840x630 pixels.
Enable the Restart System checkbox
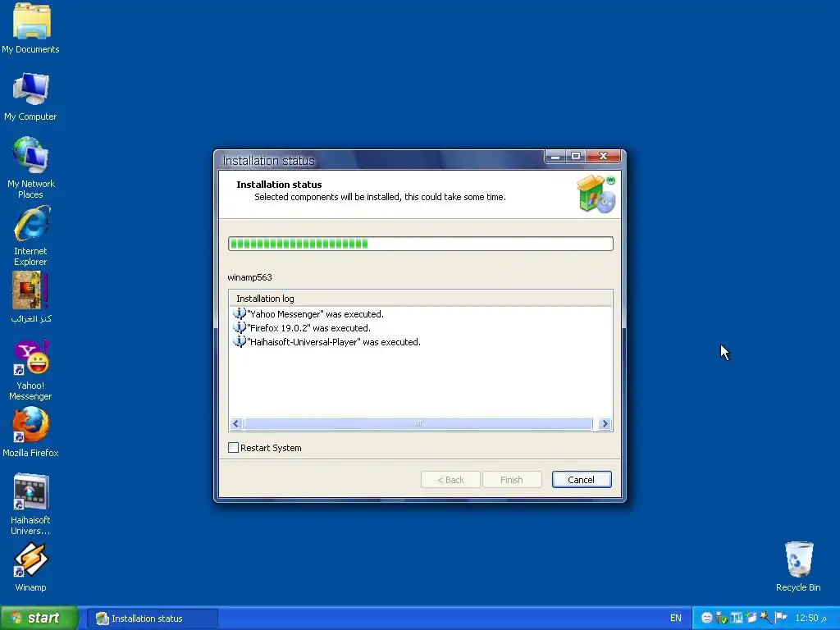(233, 447)
